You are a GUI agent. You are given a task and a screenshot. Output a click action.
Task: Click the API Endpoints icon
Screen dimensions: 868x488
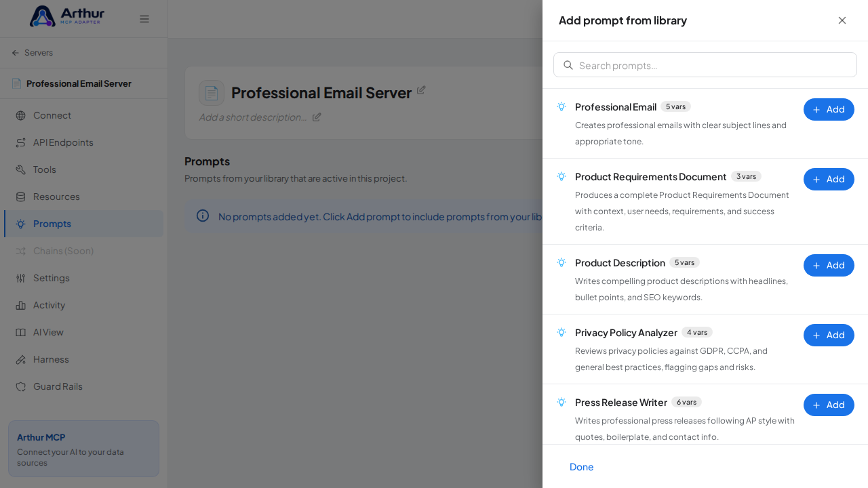coord(21,142)
